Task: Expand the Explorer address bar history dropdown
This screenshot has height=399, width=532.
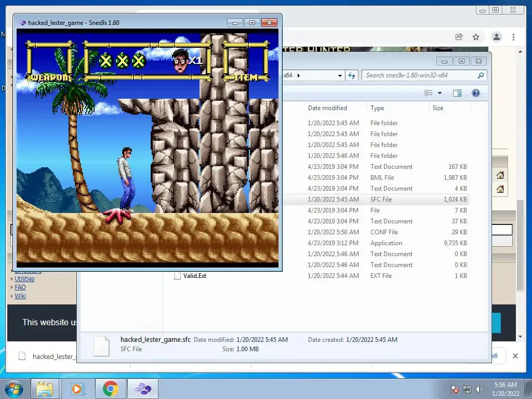Action: pyautogui.click(x=340, y=75)
